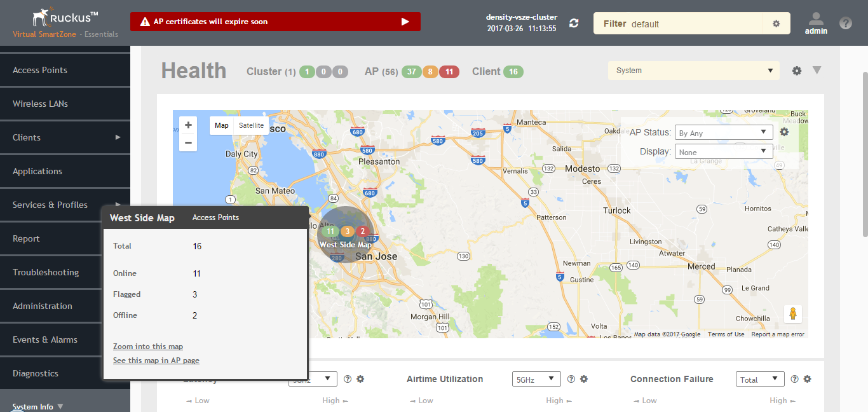
Task: Click the refresh icon beside cluster timestamp
Action: [x=574, y=24]
